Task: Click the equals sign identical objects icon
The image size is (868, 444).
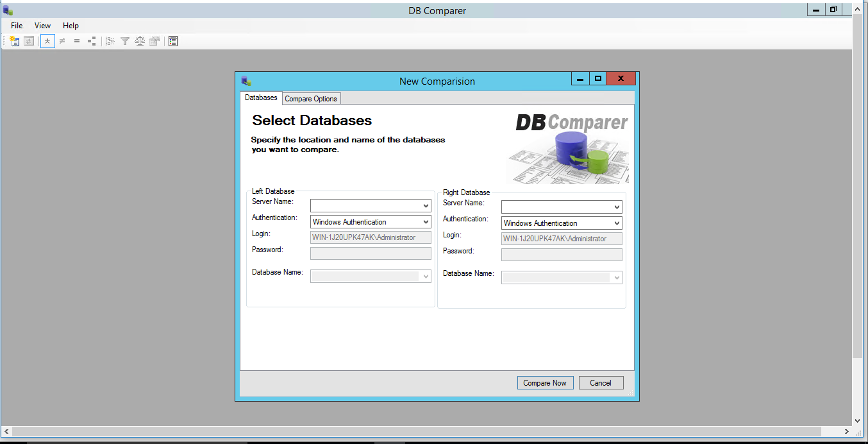Action: click(77, 41)
